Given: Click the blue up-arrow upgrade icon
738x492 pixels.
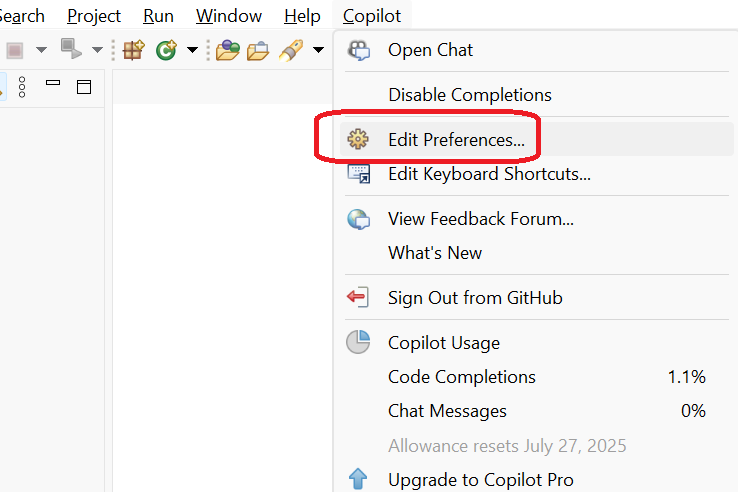Looking at the screenshot, I should [x=358, y=479].
